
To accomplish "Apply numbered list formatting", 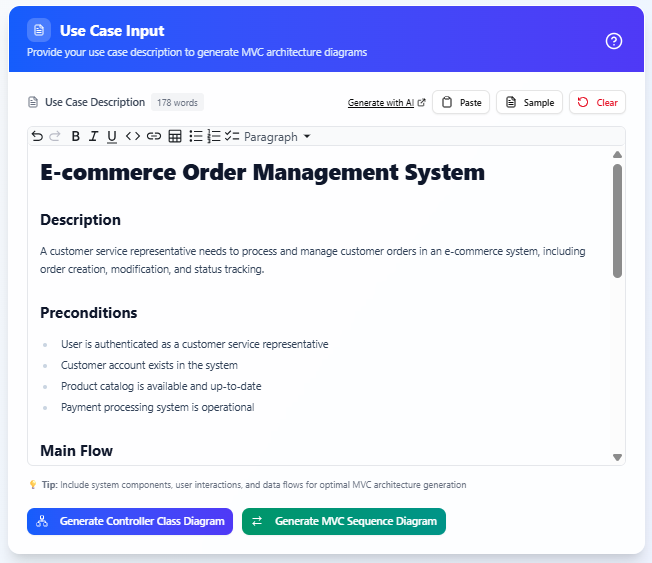I will pos(214,136).
